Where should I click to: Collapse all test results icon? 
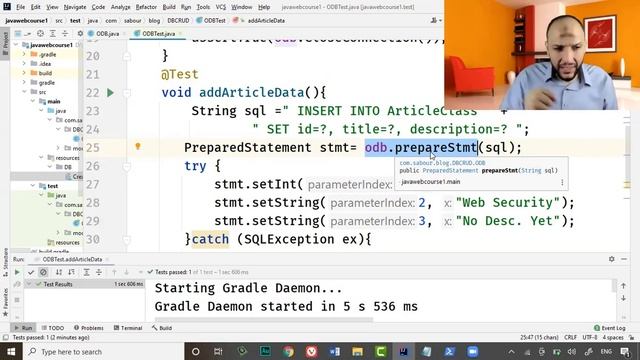[x=99, y=272]
